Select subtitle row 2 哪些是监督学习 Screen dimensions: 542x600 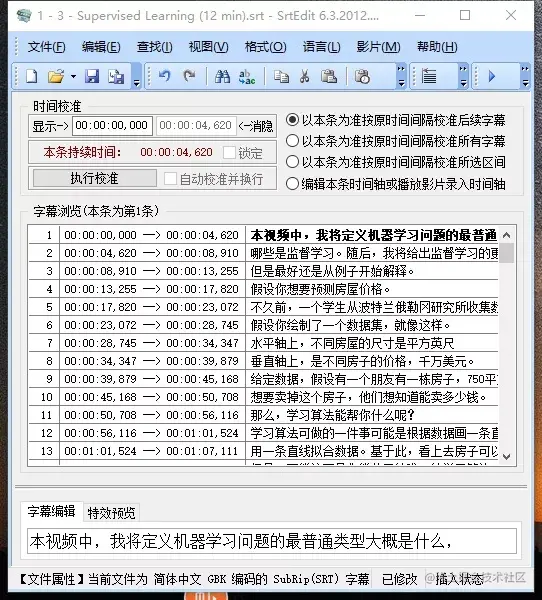tap(263, 253)
